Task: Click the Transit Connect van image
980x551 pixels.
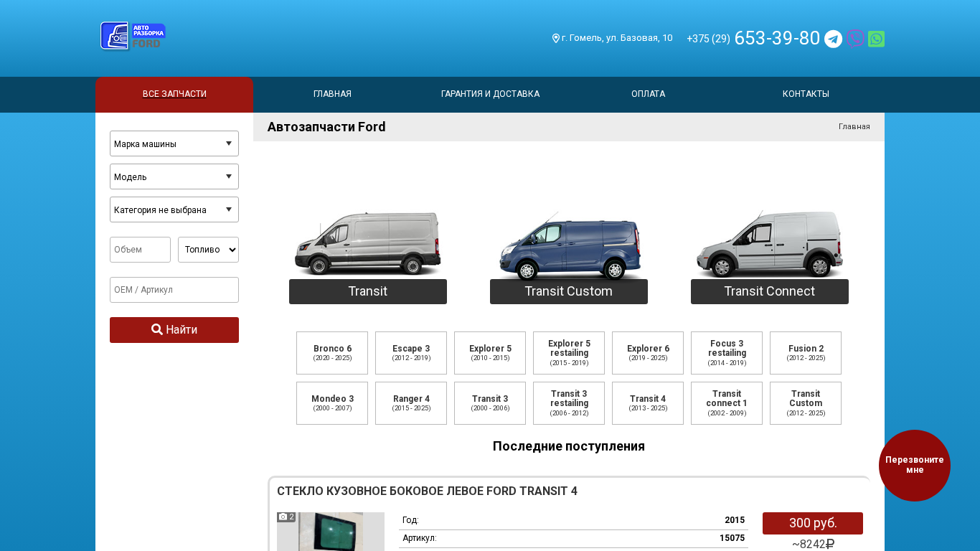Action: click(x=770, y=244)
